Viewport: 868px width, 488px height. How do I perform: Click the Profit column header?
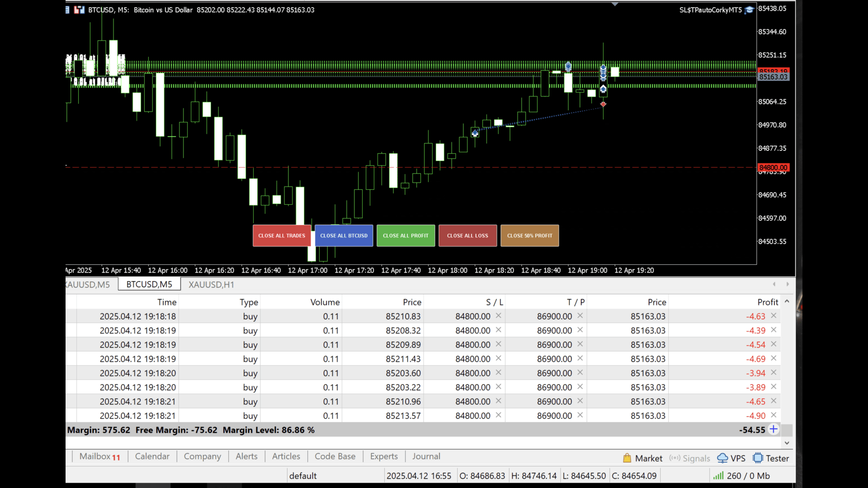767,302
